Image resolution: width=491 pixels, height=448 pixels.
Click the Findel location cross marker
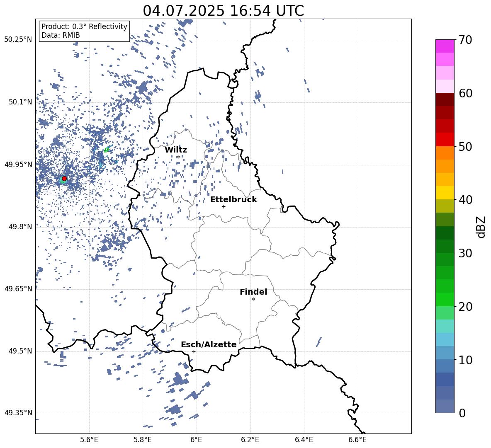click(x=253, y=299)
